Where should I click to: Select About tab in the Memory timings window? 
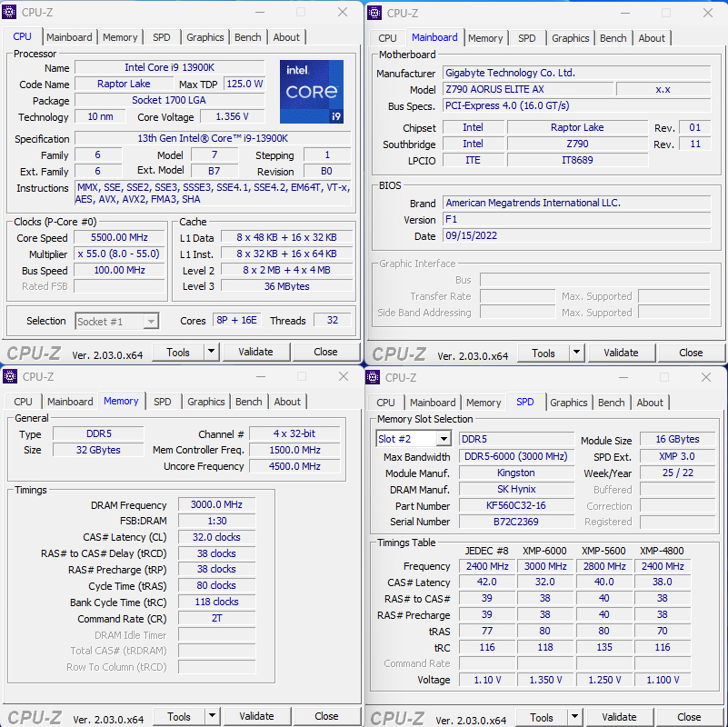pyautogui.click(x=287, y=402)
